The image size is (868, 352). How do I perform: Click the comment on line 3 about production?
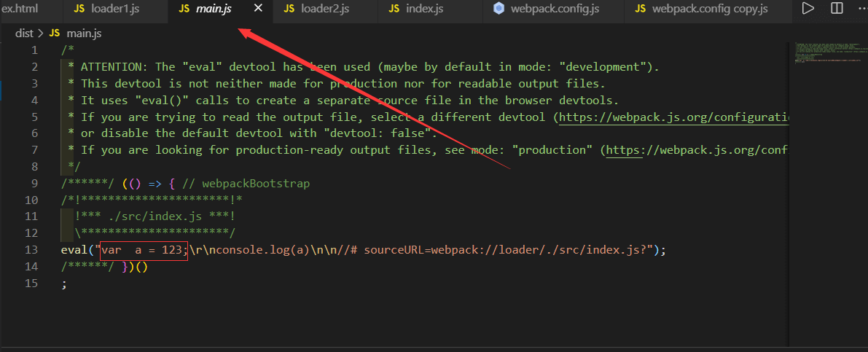tap(337, 84)
